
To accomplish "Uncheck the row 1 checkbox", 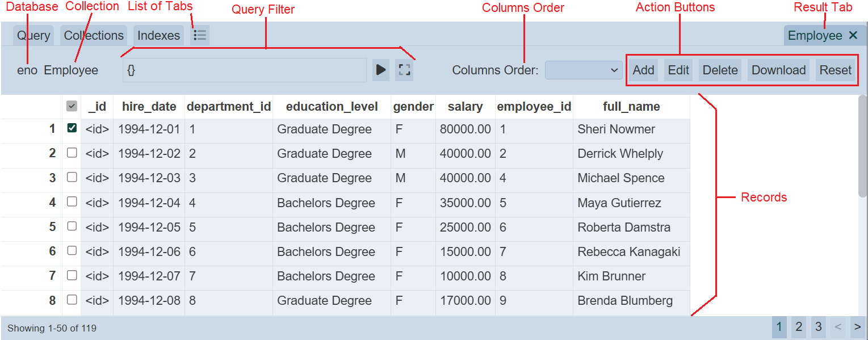I will 72,128.
